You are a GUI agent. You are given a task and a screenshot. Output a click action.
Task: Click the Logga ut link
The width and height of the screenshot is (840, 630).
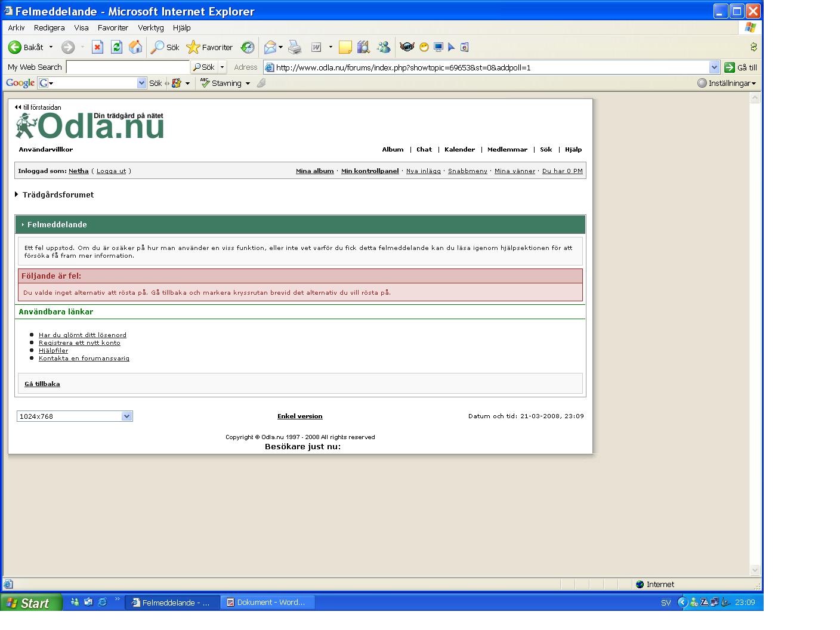point(111,171)
